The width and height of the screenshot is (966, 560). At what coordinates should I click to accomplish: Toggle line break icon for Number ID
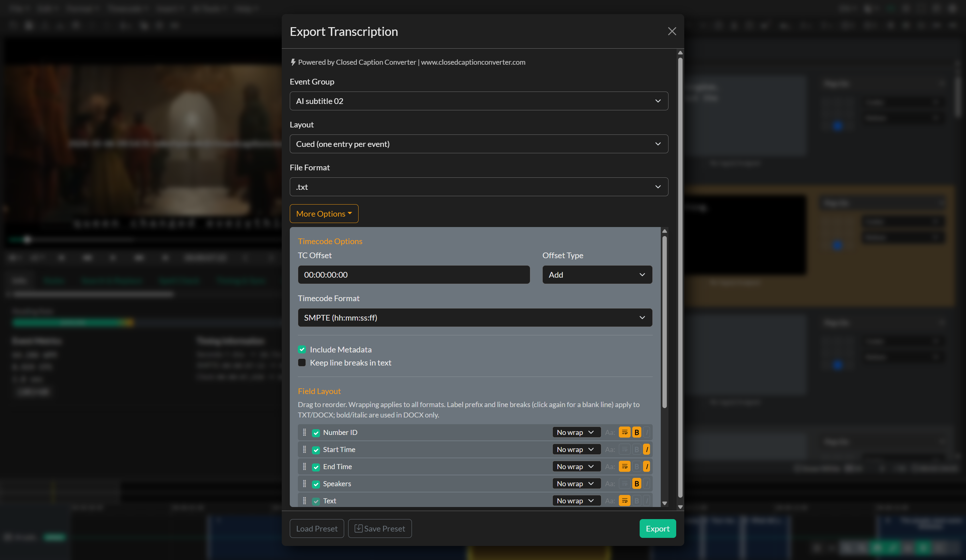pyautogui.click(x=625, y=432)
